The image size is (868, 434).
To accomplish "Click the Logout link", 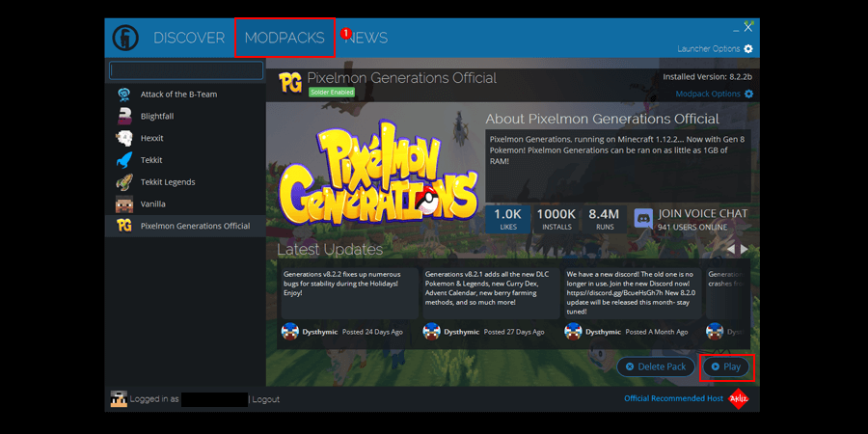I will click(x=266, y=399).
